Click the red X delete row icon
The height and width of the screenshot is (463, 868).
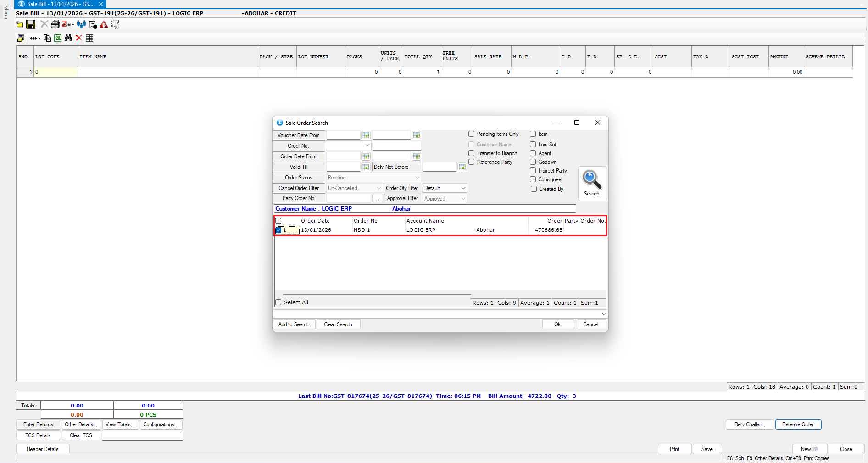pos(79,38)
